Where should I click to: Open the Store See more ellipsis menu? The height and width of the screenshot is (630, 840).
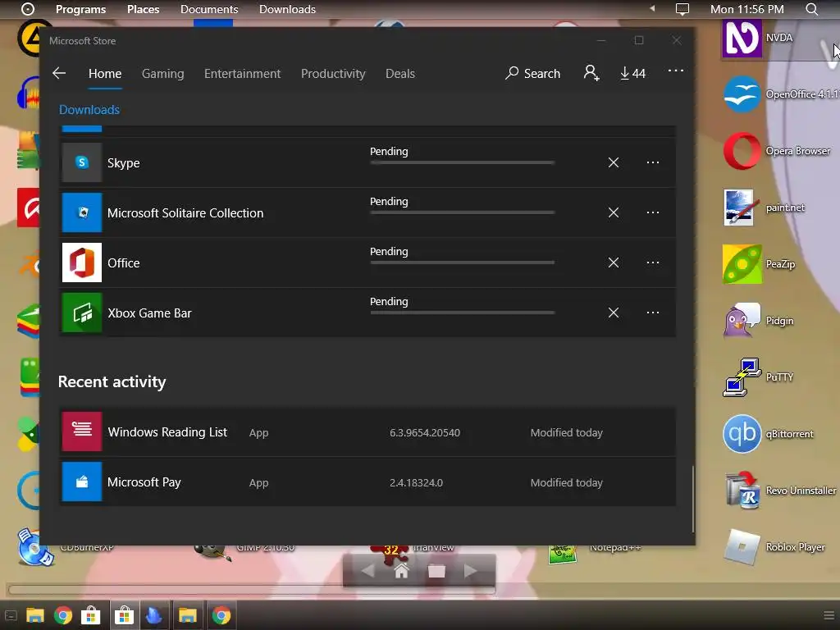click(x=676, y=71)
